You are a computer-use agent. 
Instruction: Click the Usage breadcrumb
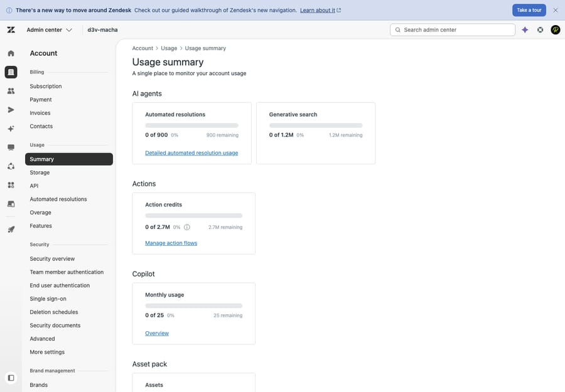tap(169, 48)
